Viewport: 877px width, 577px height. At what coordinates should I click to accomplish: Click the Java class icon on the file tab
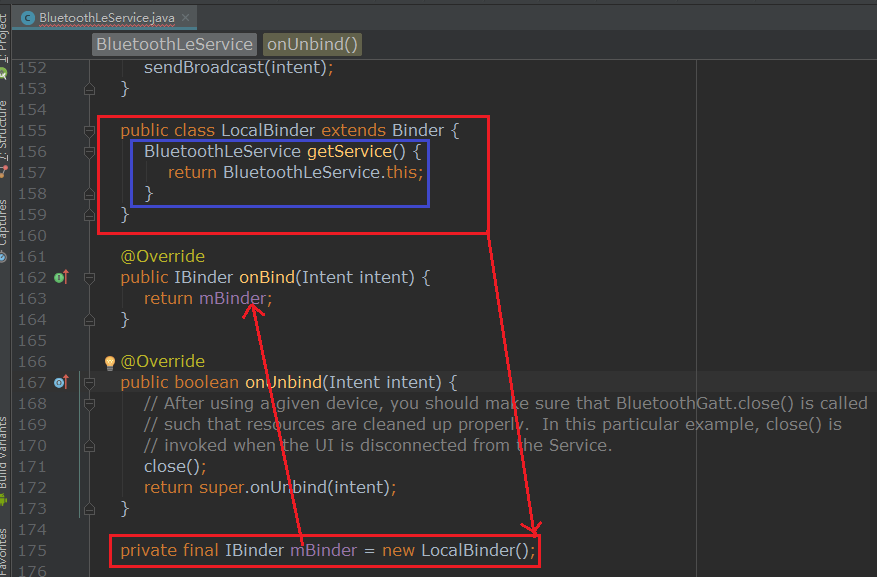(28, 18)
